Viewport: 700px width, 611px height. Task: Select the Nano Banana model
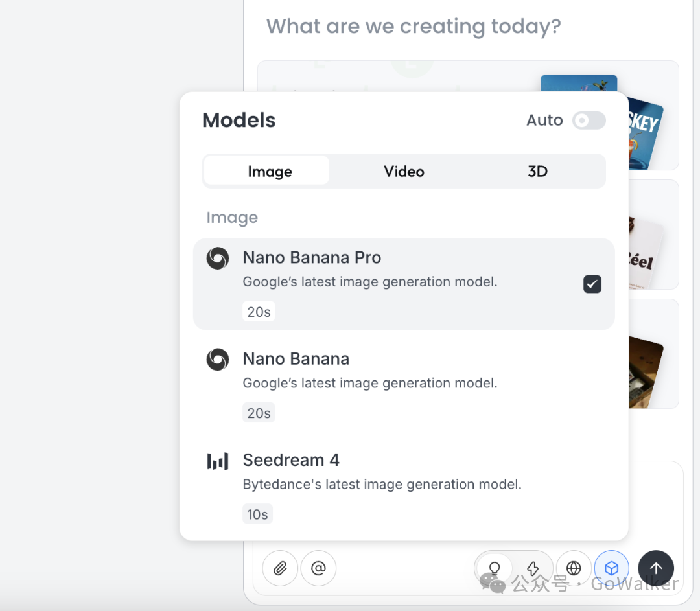click(404, 386)
